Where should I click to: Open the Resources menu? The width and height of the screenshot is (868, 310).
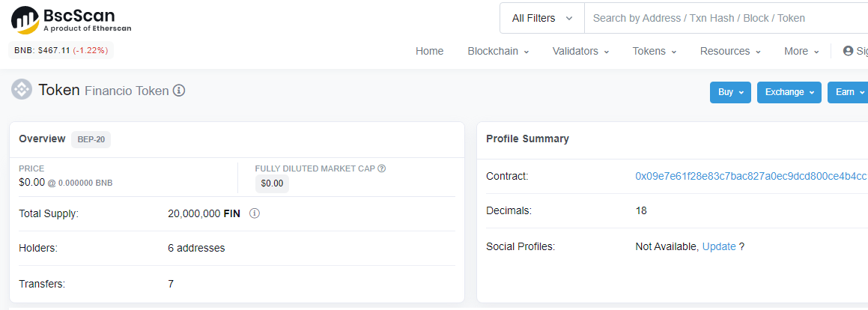[730, 51]
